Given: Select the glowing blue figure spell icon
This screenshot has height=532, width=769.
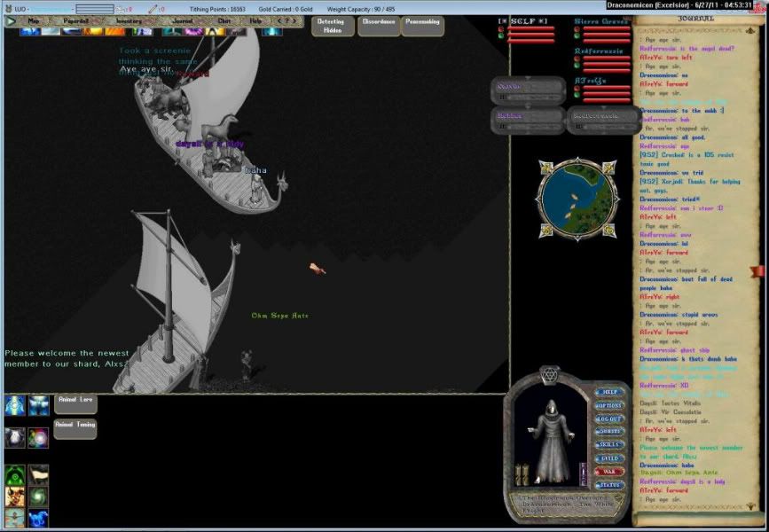Looking at the screenshot, I should (15, 405).
